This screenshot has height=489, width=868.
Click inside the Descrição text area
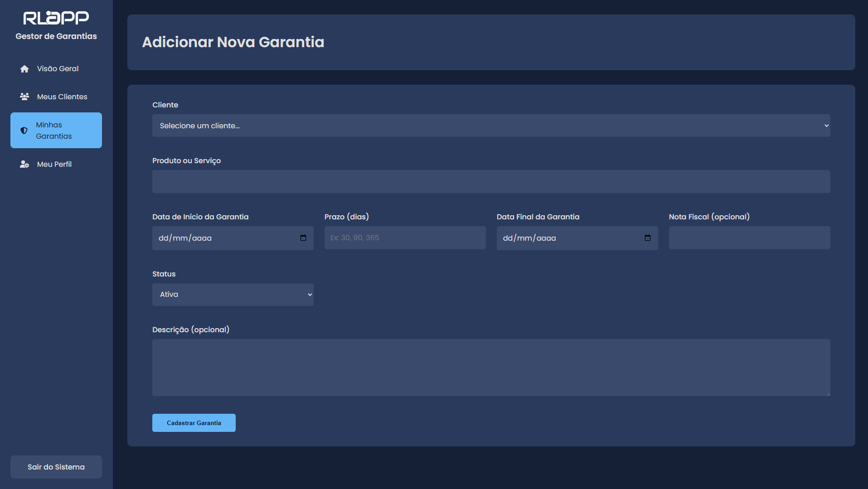[491, 367]
